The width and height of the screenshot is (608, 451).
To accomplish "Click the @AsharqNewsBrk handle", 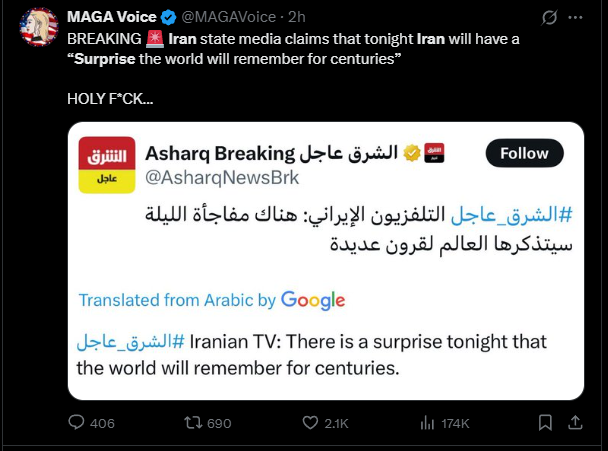I will coord(222,178).
